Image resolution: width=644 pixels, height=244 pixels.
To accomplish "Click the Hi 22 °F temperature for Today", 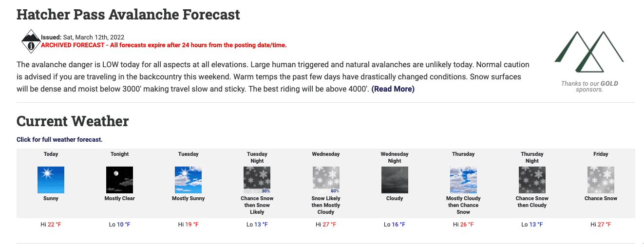I will coord(51,225).
